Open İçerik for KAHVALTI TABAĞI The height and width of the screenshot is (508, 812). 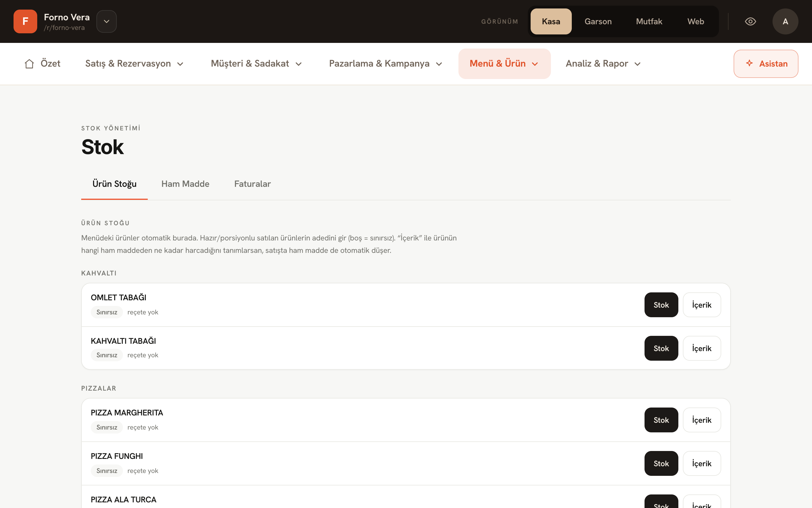[701, 348]
